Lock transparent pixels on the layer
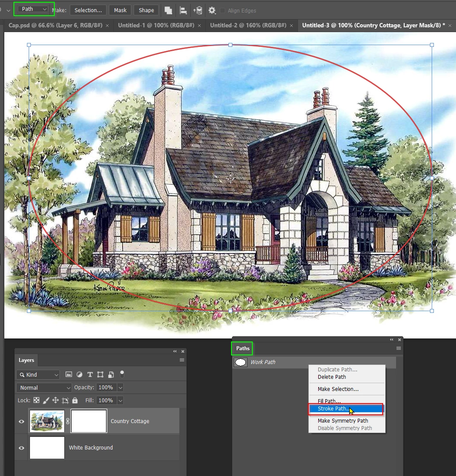This screenshot has width=456, height=476. 36,400
